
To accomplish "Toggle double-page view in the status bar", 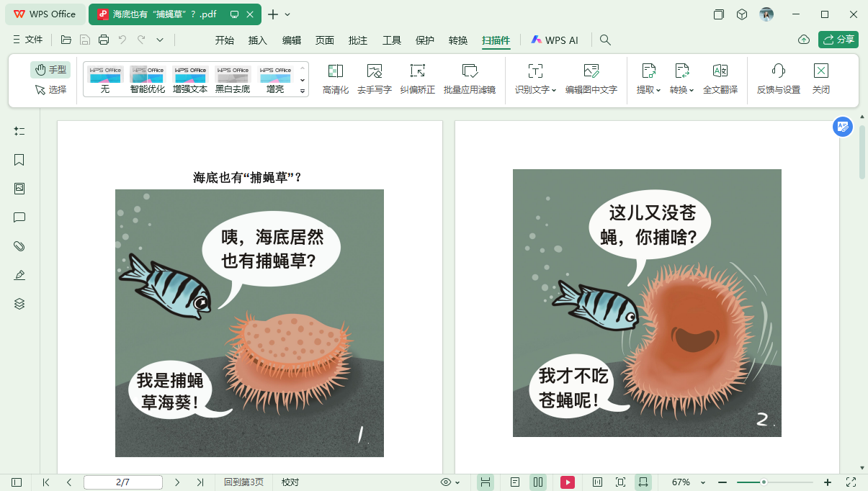I will [x=538, y=482].
